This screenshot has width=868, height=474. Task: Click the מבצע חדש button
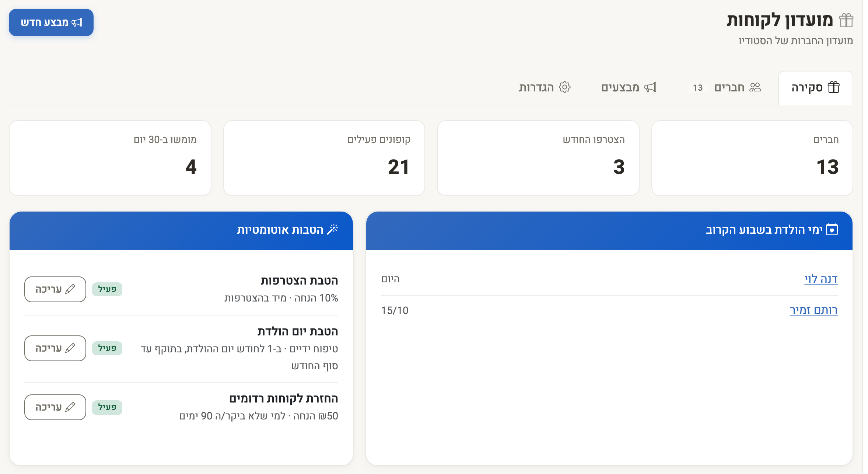point(51,22)
